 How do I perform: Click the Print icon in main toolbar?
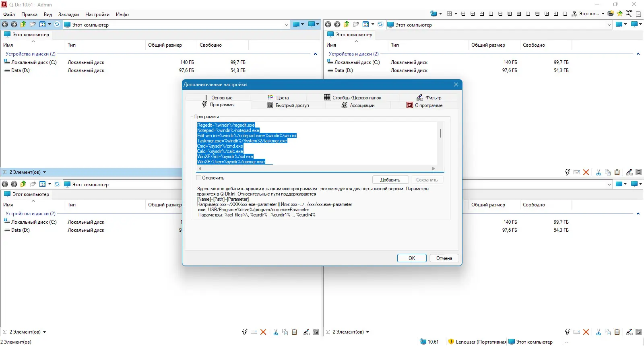(611, 14)
